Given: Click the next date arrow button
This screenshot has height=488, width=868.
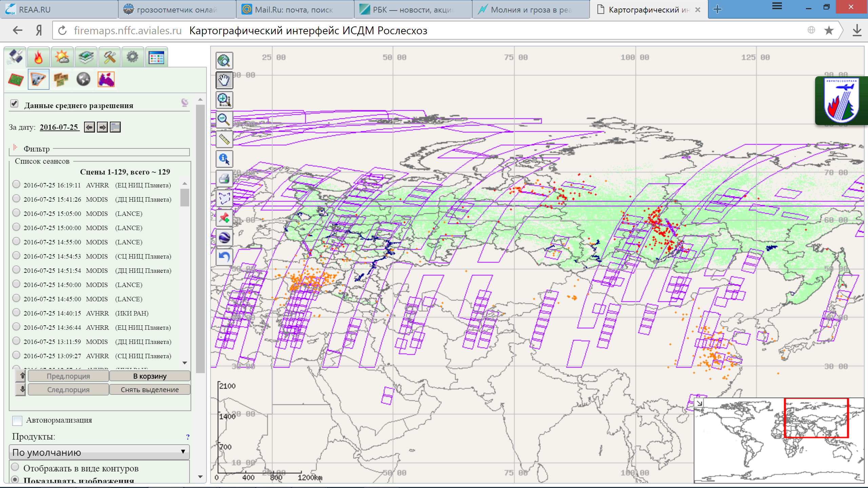Looking at the screenshot, I should 102,127.
